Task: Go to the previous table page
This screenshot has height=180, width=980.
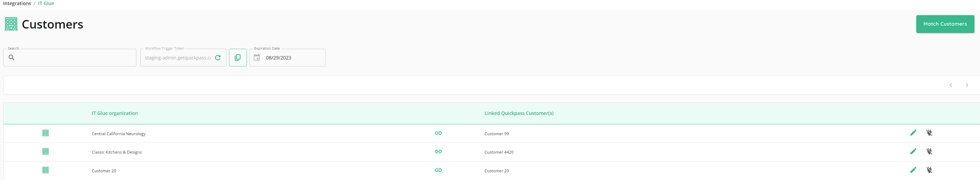Action: coord(951,85)
